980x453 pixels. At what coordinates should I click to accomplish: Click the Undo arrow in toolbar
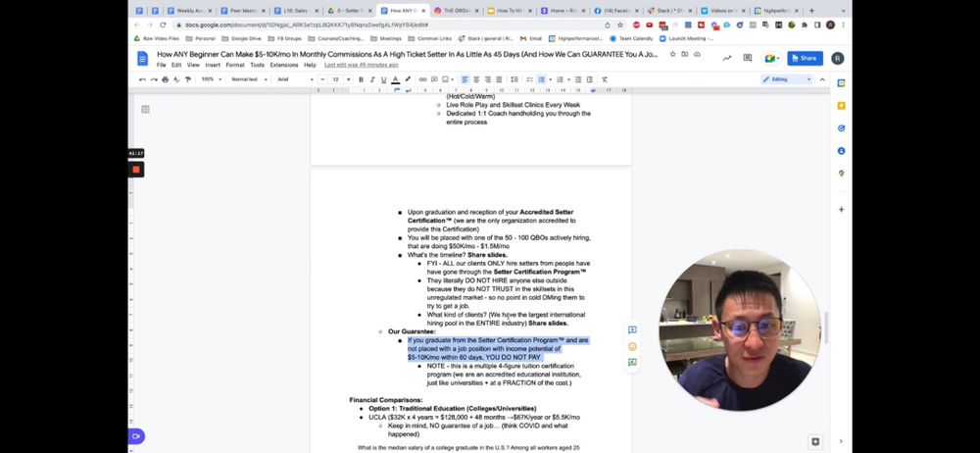(143, 79)
